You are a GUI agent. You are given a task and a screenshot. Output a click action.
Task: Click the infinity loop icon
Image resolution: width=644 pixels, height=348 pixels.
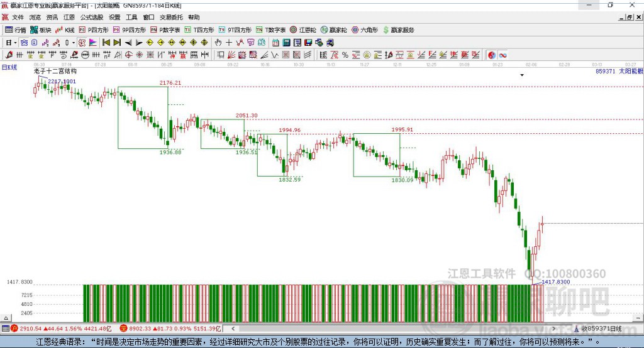click(x=502, y=55)
